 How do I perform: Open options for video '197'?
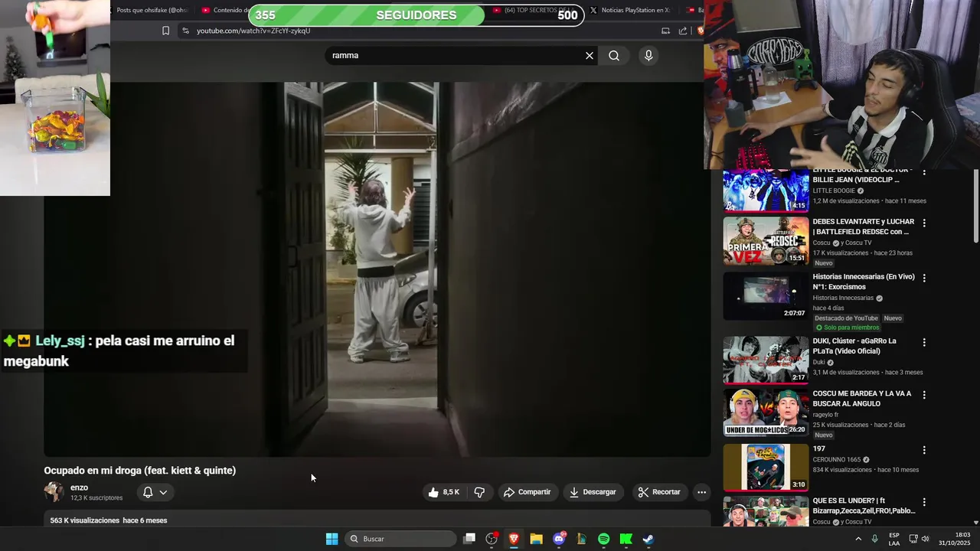[x=924, y=450]
